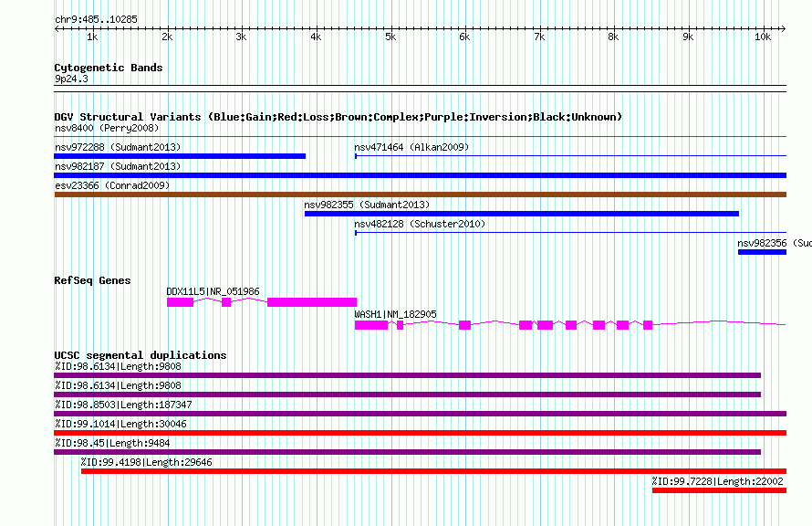Select the %ID:99.1014|Length:30046 red bar
812x526 pixels.
click(420, 433)
